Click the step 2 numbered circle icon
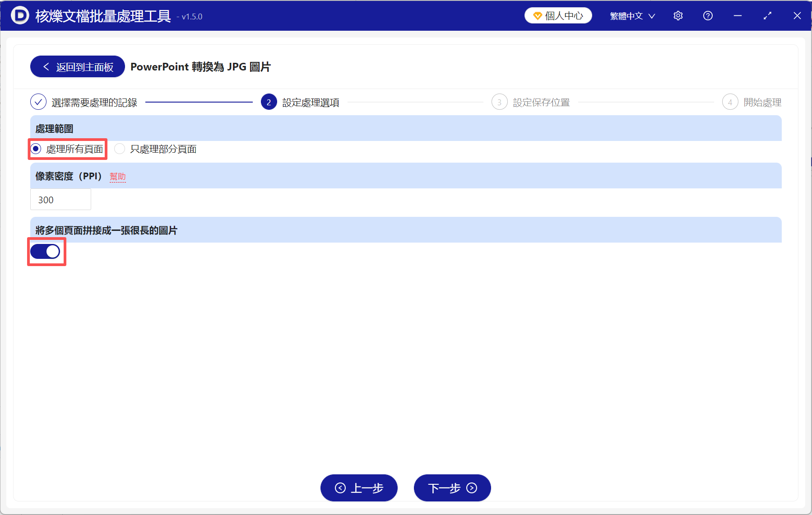 click(x=269, y=102)
